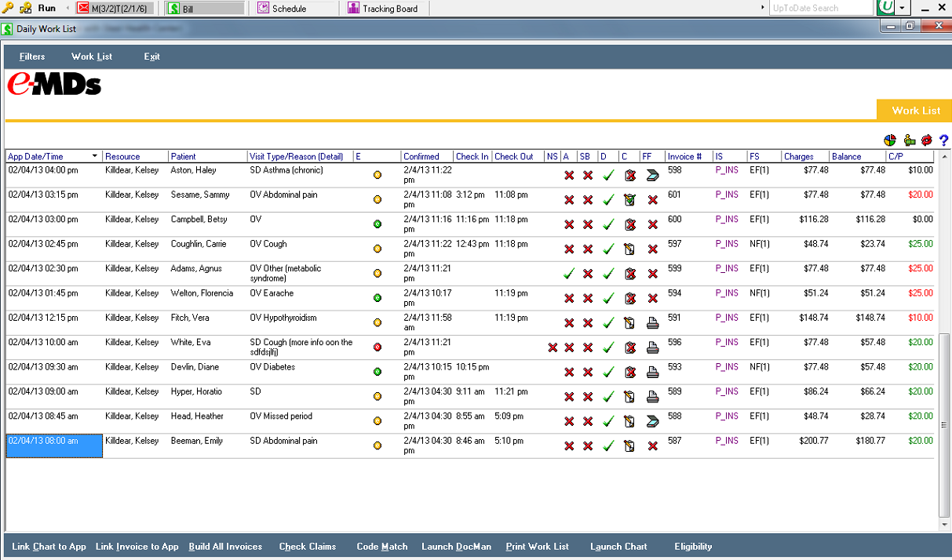The width and height of the screenshot is (952, 560).
Task: Click Code Match
Action: [382, 547]
